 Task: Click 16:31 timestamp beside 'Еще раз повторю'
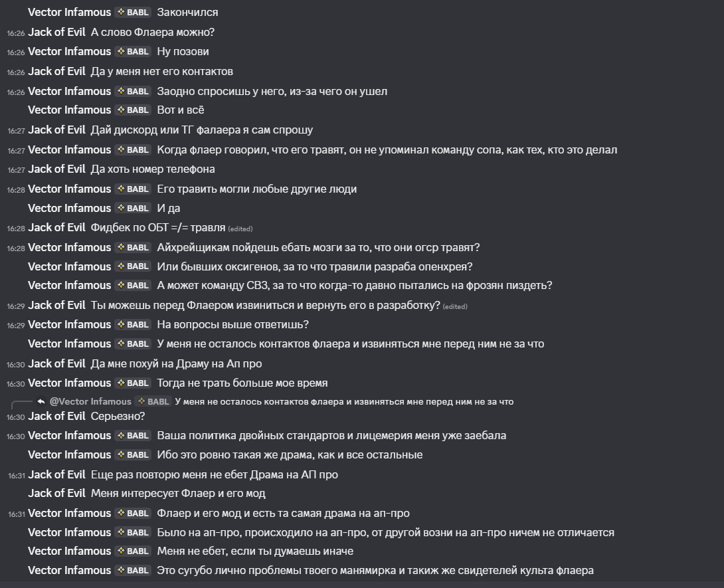pos(17,476)
